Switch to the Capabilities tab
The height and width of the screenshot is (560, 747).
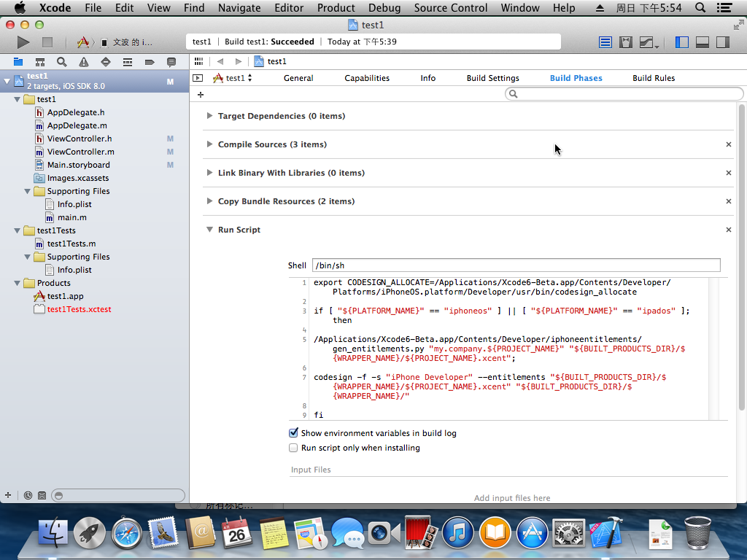pyautogui.click(x=367, y=78)
